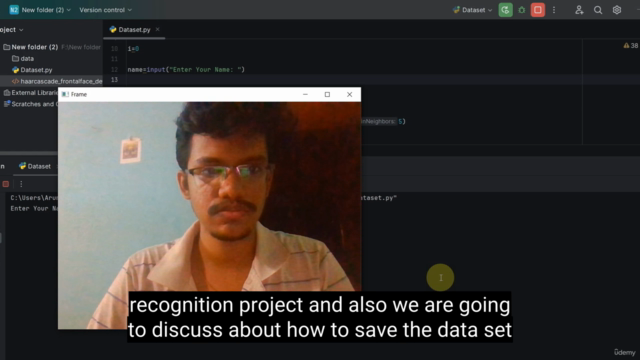Click the line number 13 in gutter
640x360 pixels.
coord(114,80)
